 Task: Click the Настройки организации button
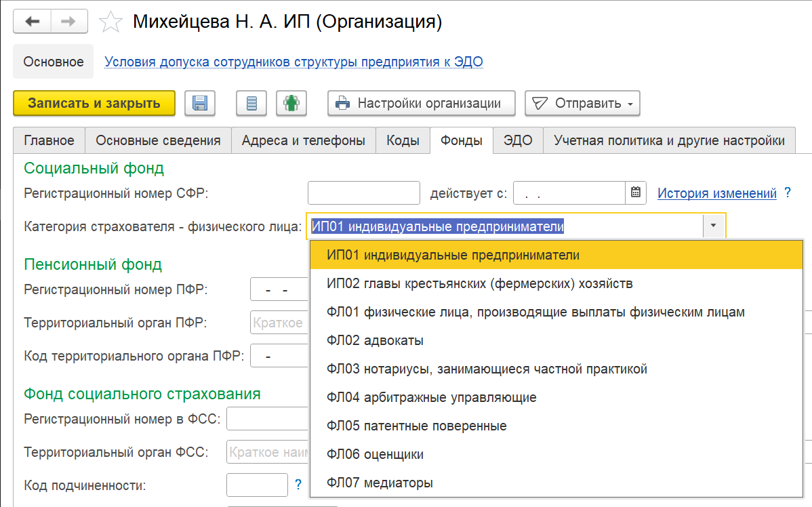tap(421, 104)
